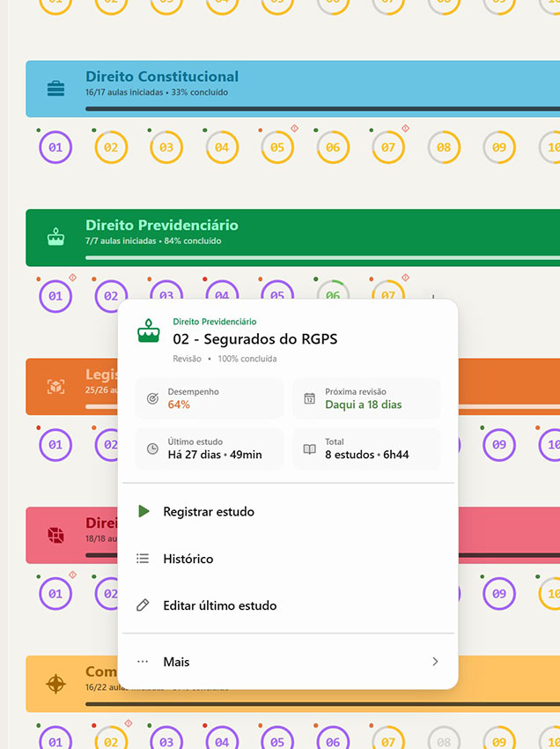Click the diamond alert above Constitucional lesson 05
This screenshot has width=560, height=749.
295,128
